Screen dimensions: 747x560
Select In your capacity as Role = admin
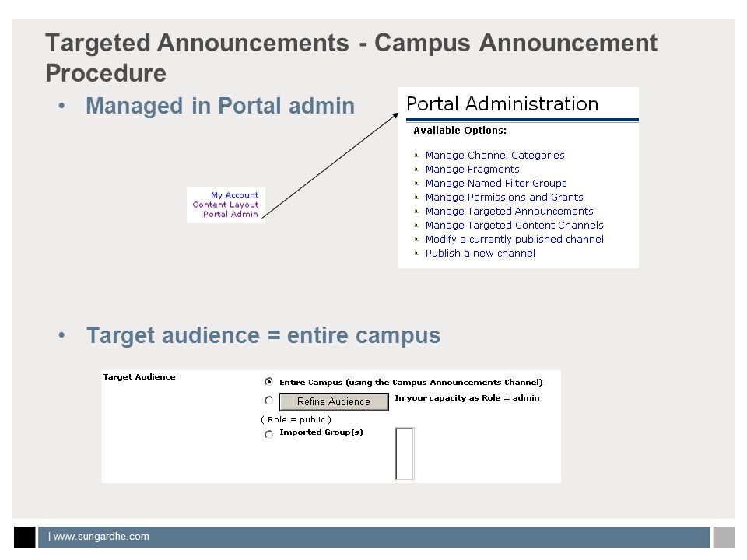coord(467,398)
